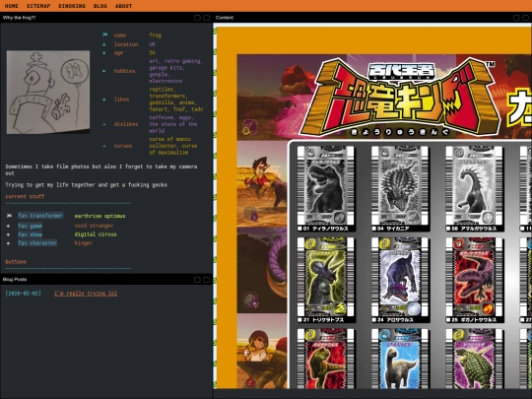Click the bullet icon beside "fav transformer"
Screen dimensions: 532x399
[x=9, y=216]
